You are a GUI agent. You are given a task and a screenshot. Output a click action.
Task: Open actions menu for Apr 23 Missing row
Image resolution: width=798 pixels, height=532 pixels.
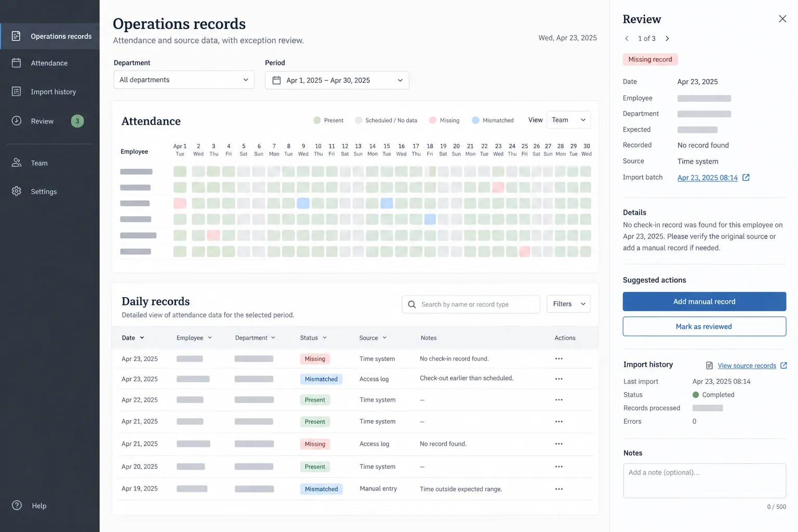pos(559,358)
